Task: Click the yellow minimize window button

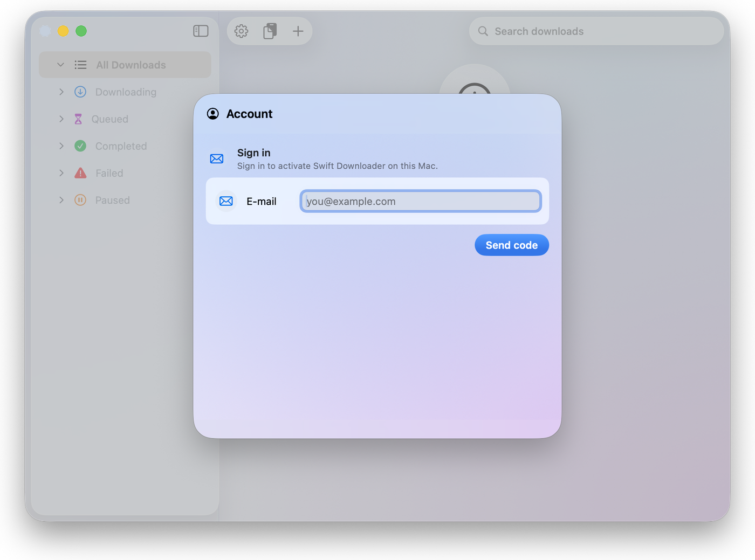Action: click(x=63, y=31)
